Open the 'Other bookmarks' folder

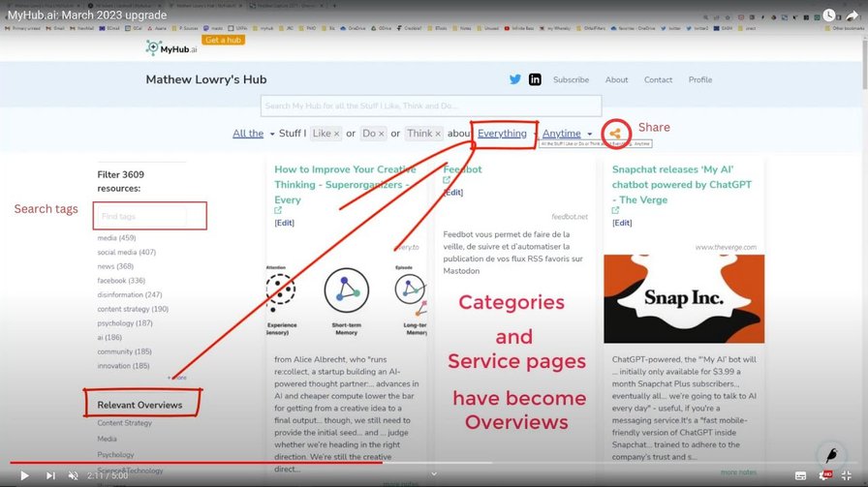[844, 28]
